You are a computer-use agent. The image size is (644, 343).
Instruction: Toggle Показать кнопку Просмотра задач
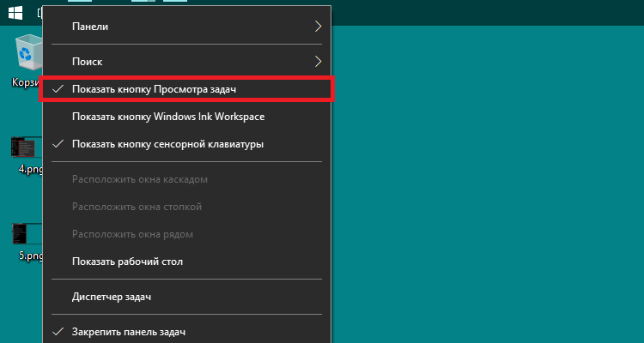[x=187, y=89]
